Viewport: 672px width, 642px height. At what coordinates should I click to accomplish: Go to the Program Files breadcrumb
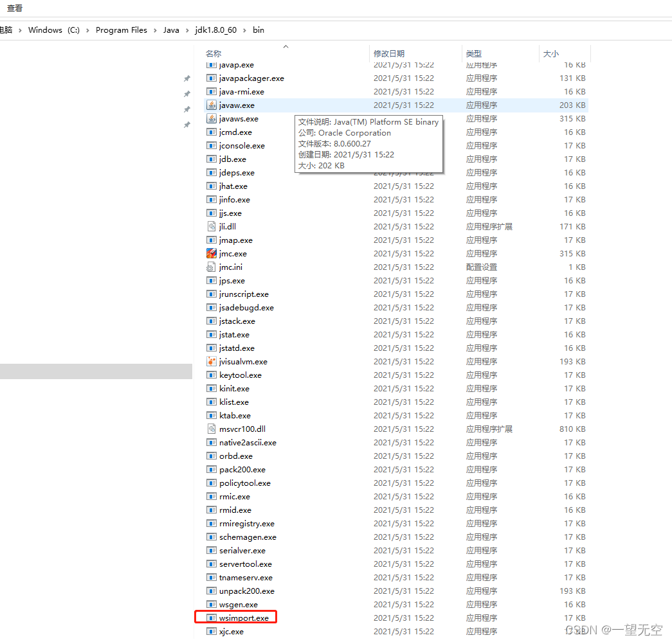122,30
